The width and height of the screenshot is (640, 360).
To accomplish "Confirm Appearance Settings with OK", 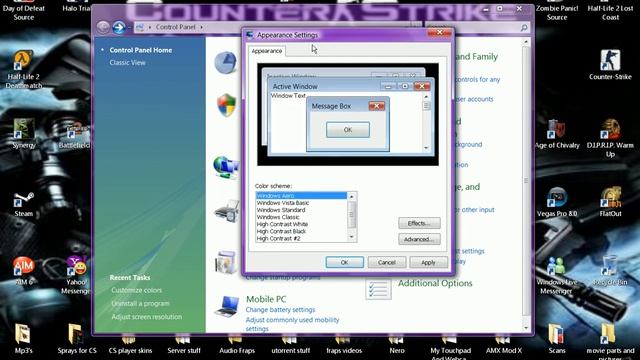I will (344, 262).
